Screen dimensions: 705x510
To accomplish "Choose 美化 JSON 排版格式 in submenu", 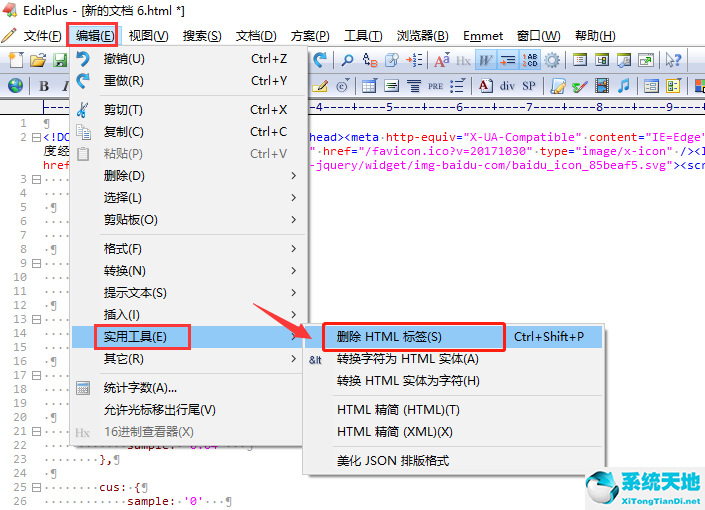I will click(453, 461).
